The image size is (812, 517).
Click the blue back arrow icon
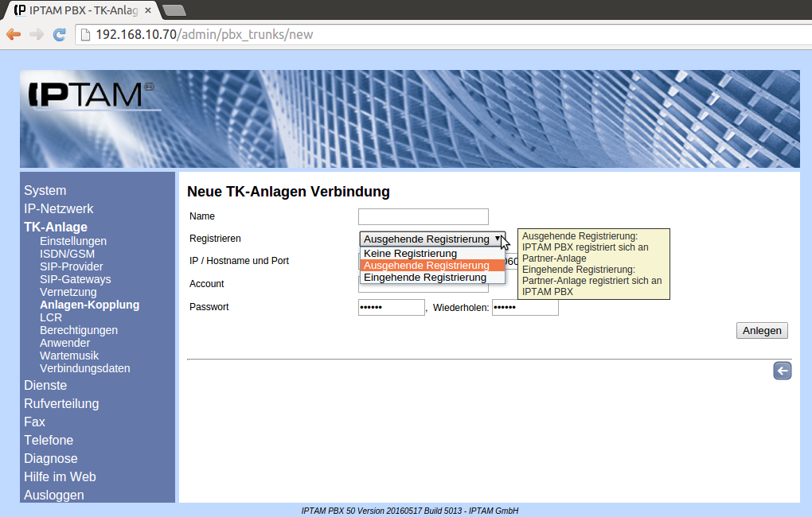(x=782, y=371)
